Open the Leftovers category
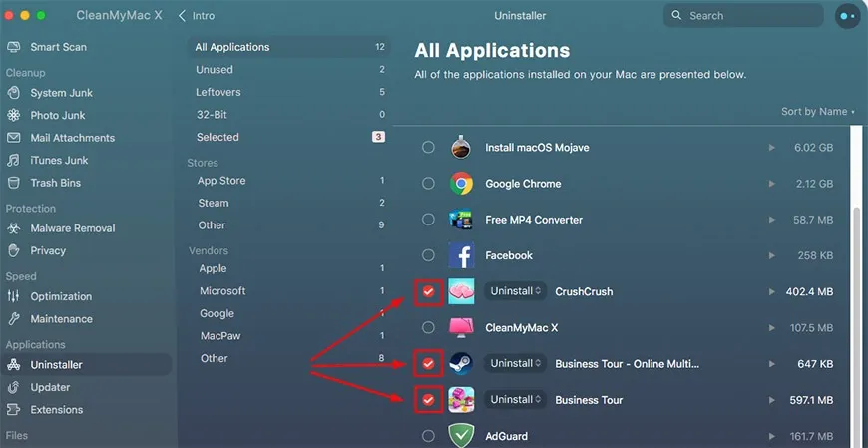Image resolution: width=868 pixels, height=448 pixels. (x=289, y=92)
